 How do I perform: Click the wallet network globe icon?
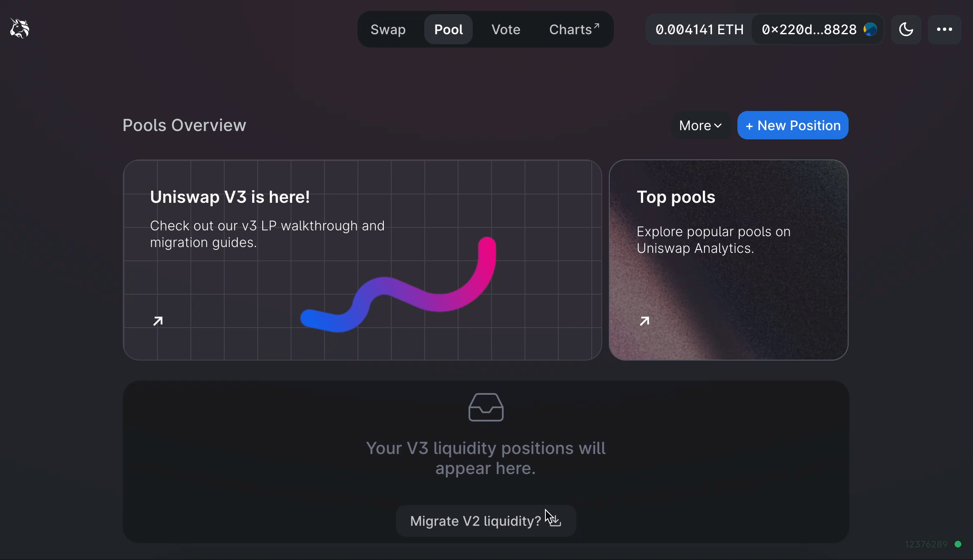(x=870, y=29)
